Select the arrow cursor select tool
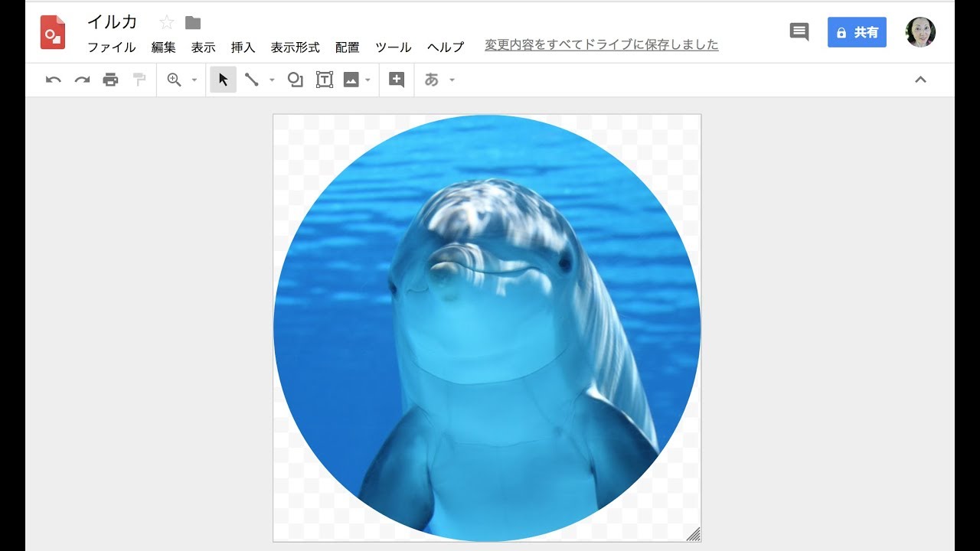980x551 pixels. pos(223,80)
